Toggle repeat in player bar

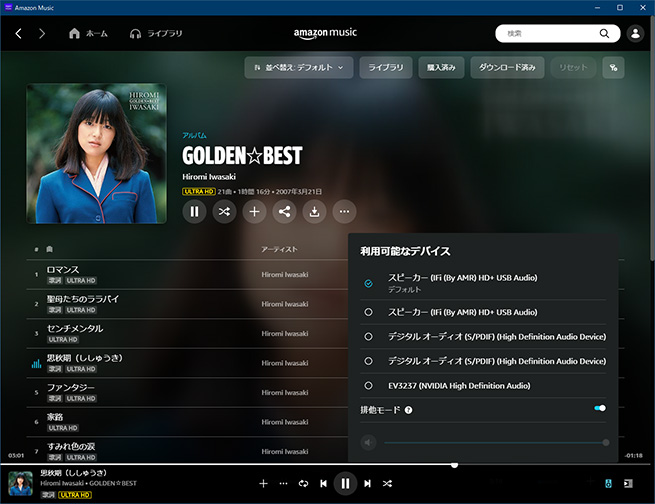click(303, 484)
